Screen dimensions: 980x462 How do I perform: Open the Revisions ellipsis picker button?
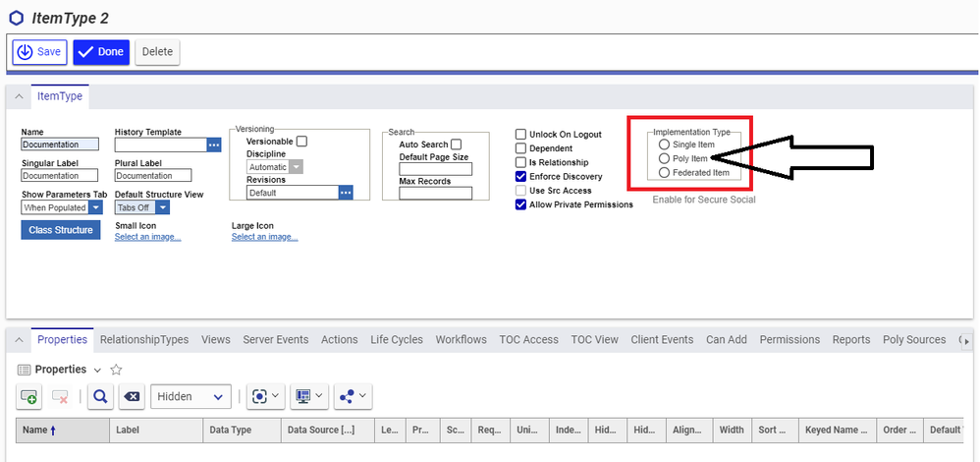pyautogui.click(x=346, y=193)
